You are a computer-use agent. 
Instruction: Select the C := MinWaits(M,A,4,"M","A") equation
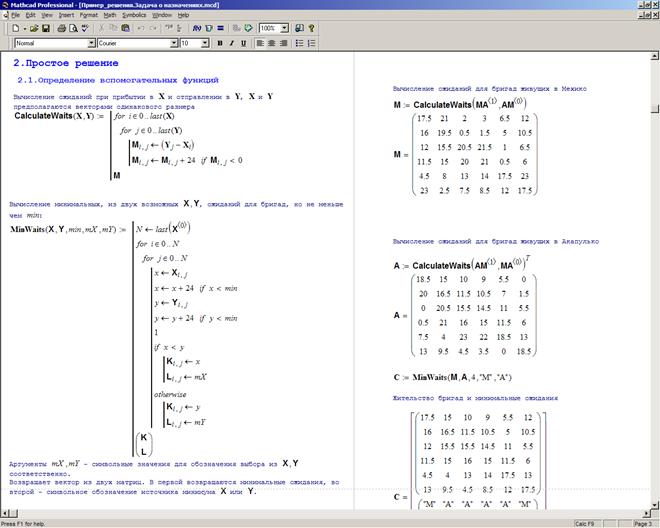click(452, 377)
